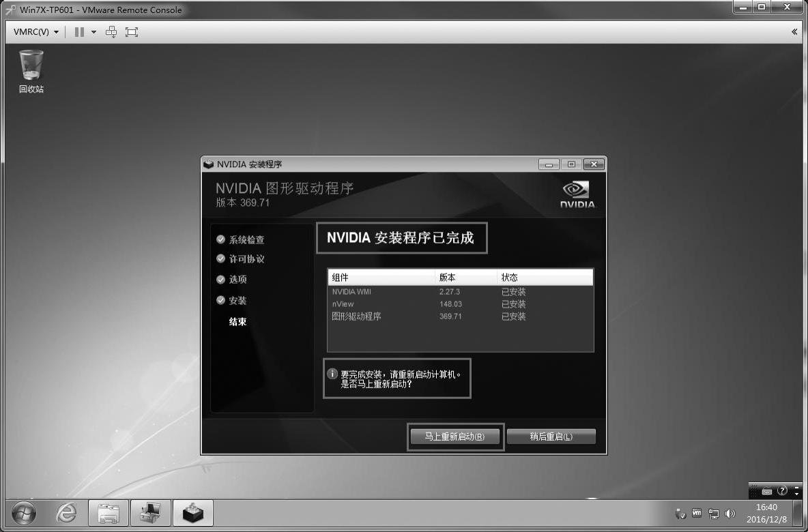Screen dimensions: 808x532
Task: Minimize the language bar
Action: point(797,487)
